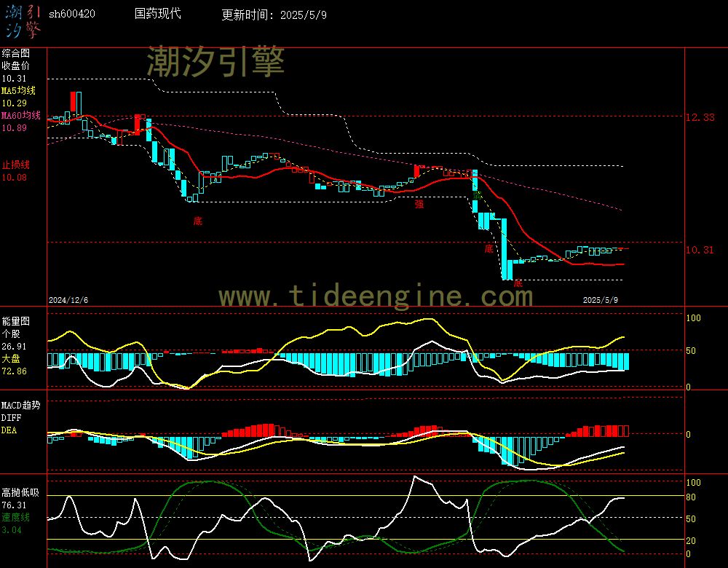Select the yellow DEA legend label

[x=9, y=430]
